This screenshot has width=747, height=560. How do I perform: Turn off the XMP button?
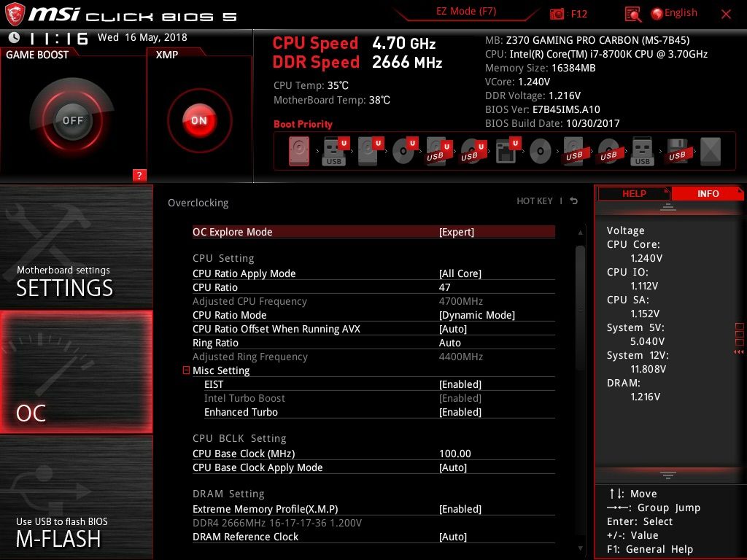tap(199, 120)
